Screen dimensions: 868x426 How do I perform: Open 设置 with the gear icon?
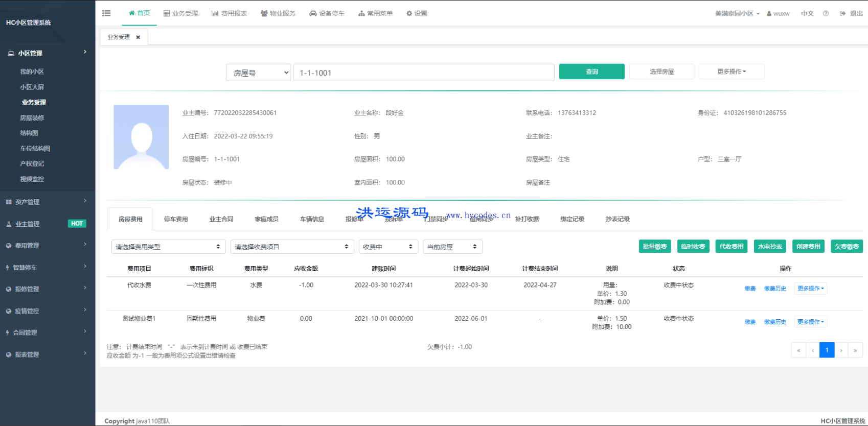[x=417, y=13]
